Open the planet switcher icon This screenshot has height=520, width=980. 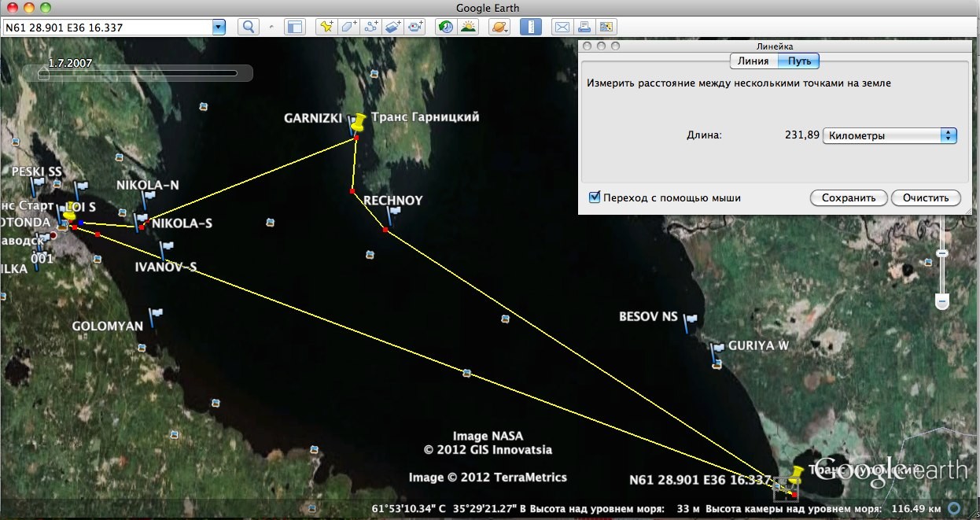(x=499, y=27)
